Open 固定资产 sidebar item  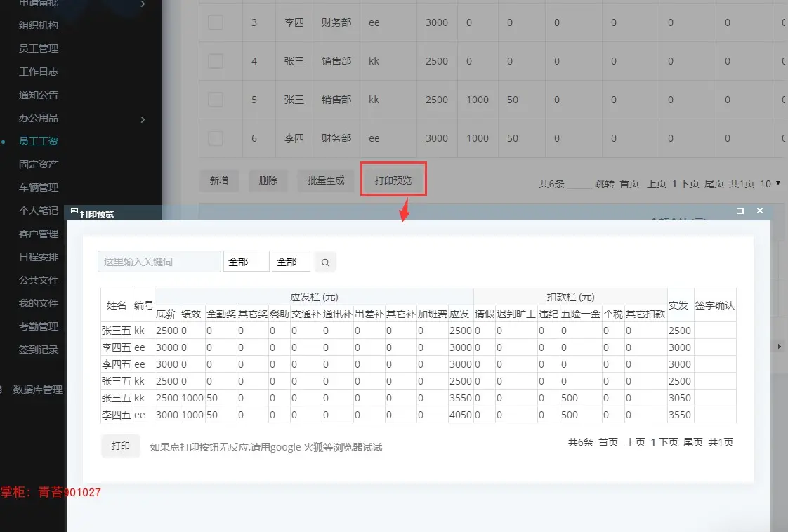pyautogui.click(x=39, y=164)
